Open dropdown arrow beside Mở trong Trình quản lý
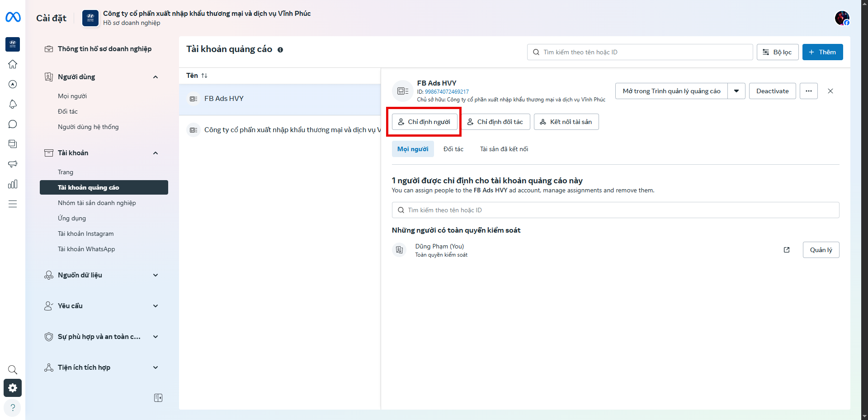Screen dimensions: 868x420 coord(736,91)
